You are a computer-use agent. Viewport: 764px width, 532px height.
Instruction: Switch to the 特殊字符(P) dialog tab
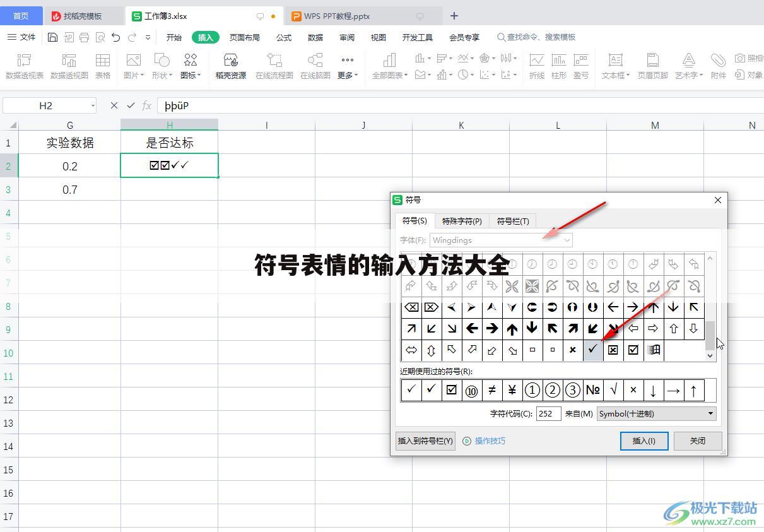coord(462,221)
